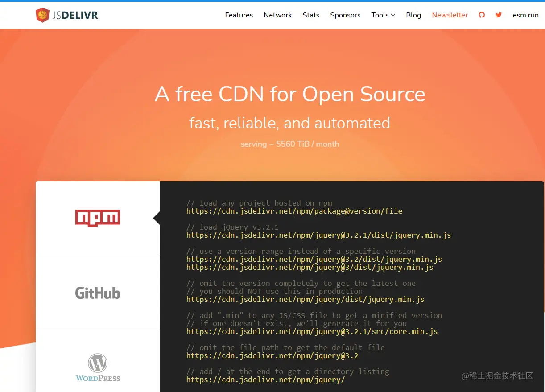Click the npm/jquery/ directory listing URL

point(266,380)
